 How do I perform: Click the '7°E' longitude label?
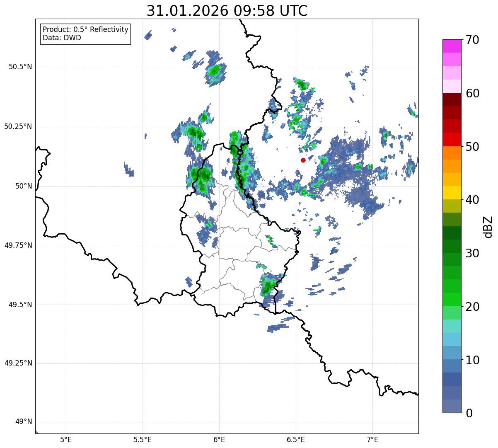(372, 439)
